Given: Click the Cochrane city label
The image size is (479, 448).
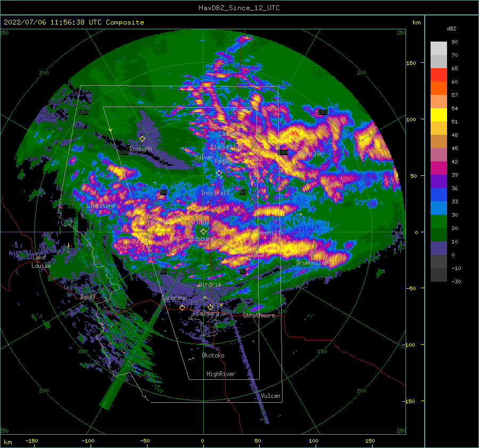Looking at the screenshot, I should point(174,298).
